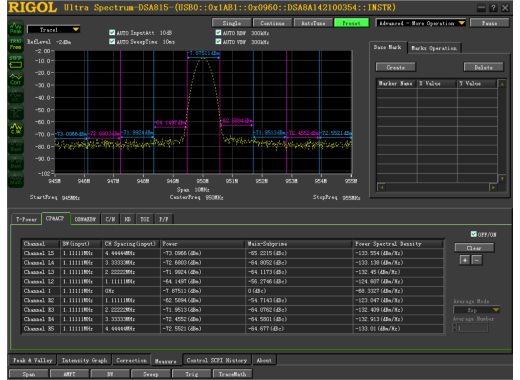The height and width of the screenshot is (380, 520).
Task: Click the AMPT button at bottom
Action: (x=69, y=374)
